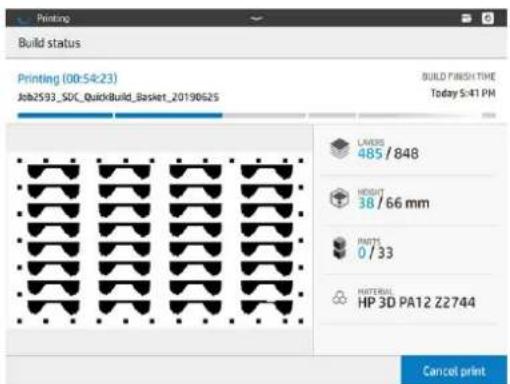Click the Material icon

pos(339,298)
